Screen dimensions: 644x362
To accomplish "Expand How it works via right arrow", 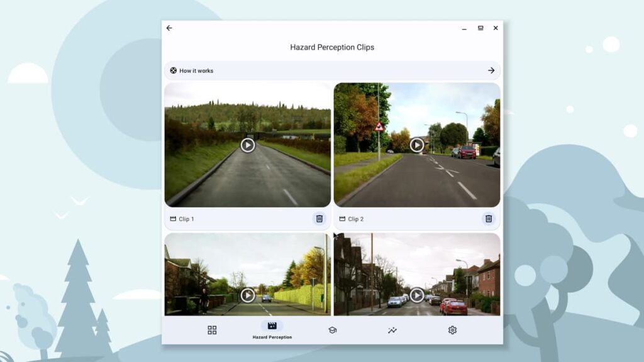I will pyautogui.click(x=491, y=70).
